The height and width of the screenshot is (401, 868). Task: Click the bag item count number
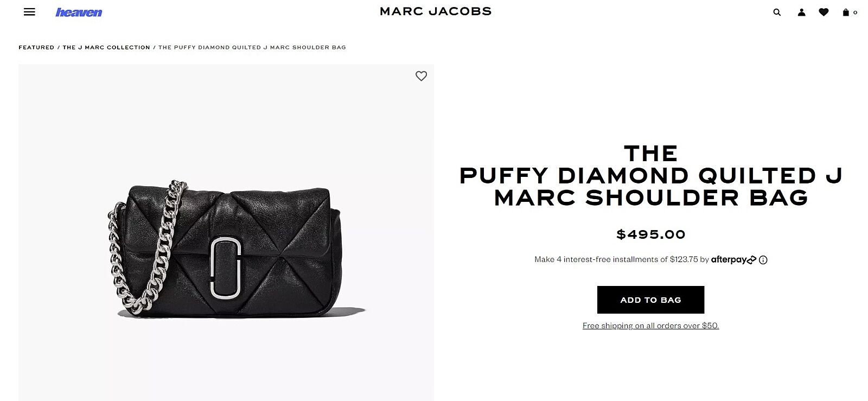click(856, 12)
